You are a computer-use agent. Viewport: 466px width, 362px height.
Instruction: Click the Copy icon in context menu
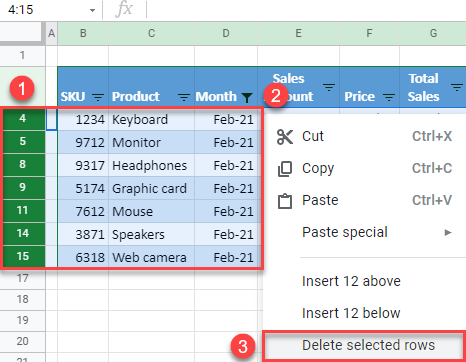285,169
